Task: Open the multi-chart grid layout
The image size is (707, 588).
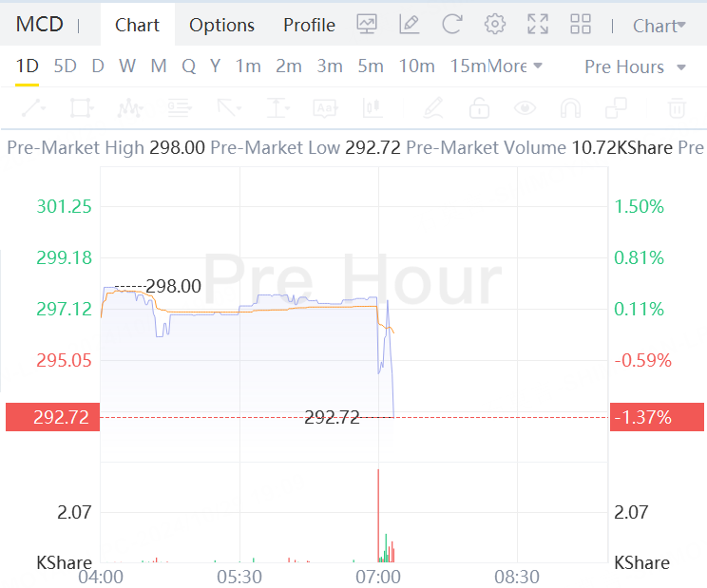Action: [581, 25]
